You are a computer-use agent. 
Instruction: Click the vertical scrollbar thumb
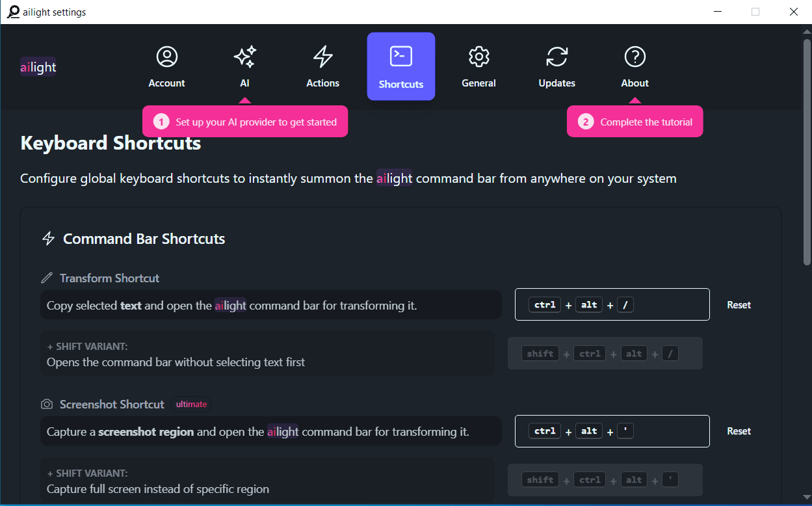tap(807, 153)
